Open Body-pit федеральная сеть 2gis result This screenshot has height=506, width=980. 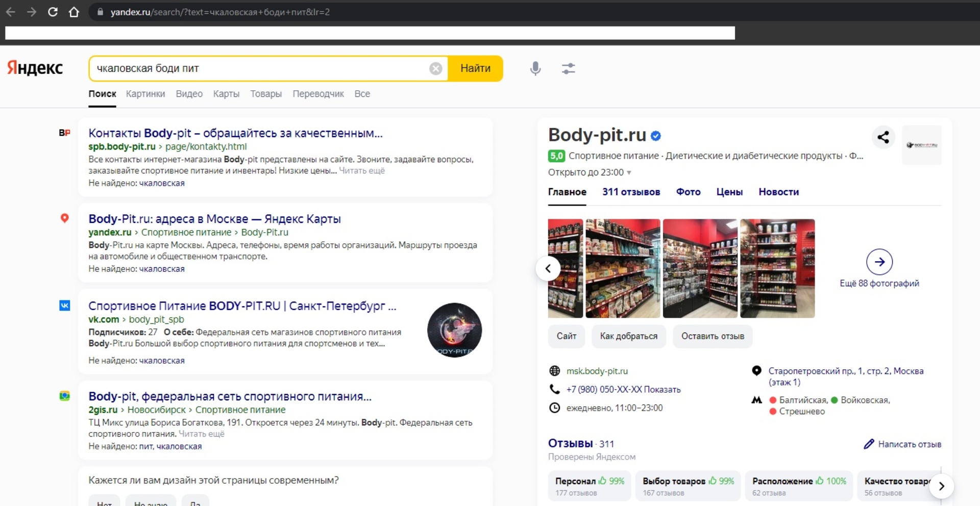(x=230, y=396)
